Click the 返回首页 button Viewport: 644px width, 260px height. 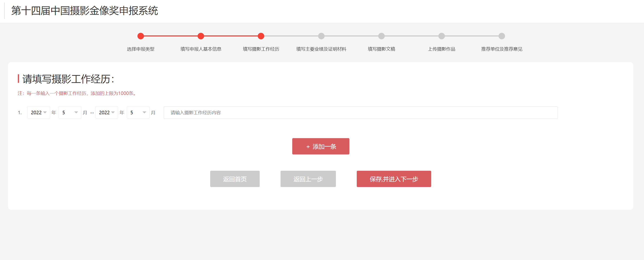[235, 179]
